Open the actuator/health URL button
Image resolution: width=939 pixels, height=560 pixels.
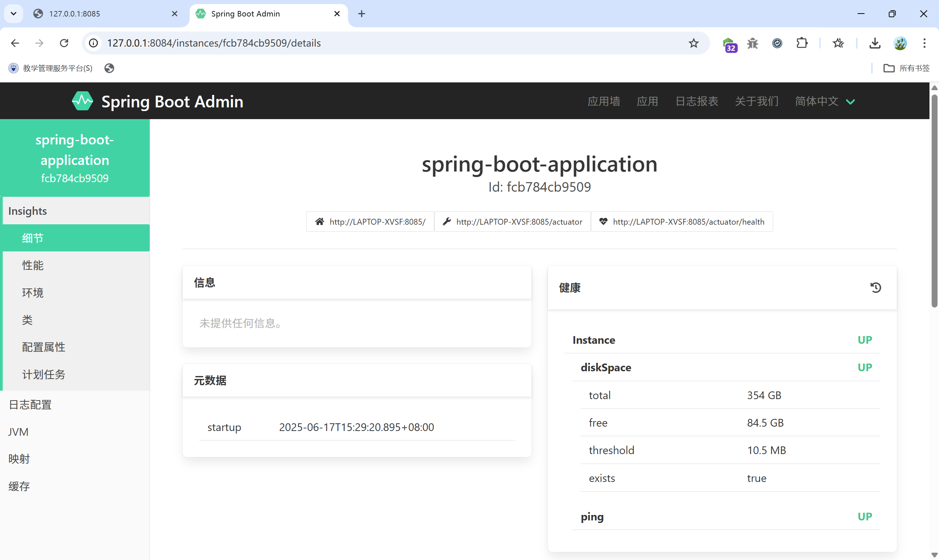point(682,221)
